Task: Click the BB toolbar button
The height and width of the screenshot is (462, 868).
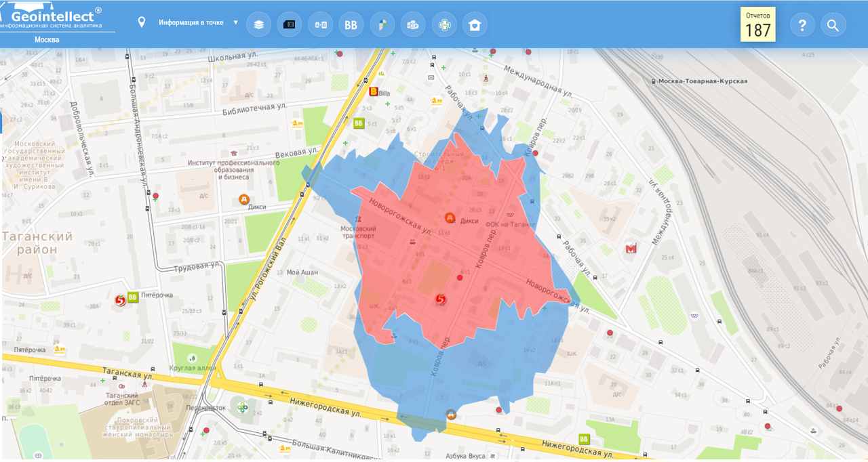Action: [x=351, y=25]
